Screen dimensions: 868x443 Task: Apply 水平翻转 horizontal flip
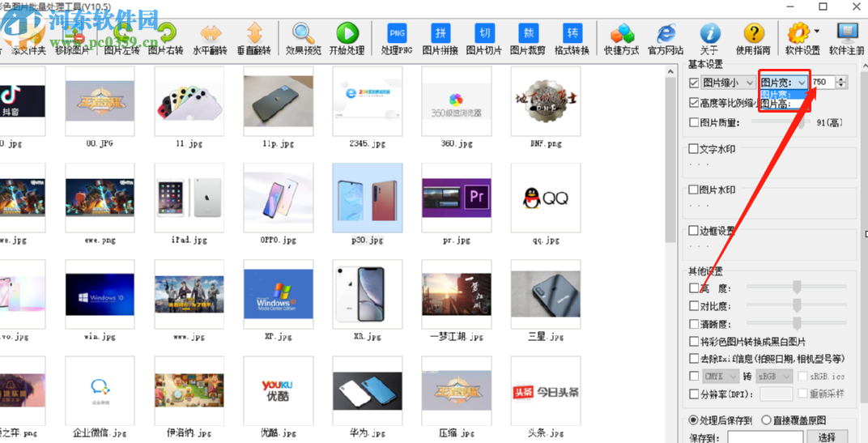(211, 40)
